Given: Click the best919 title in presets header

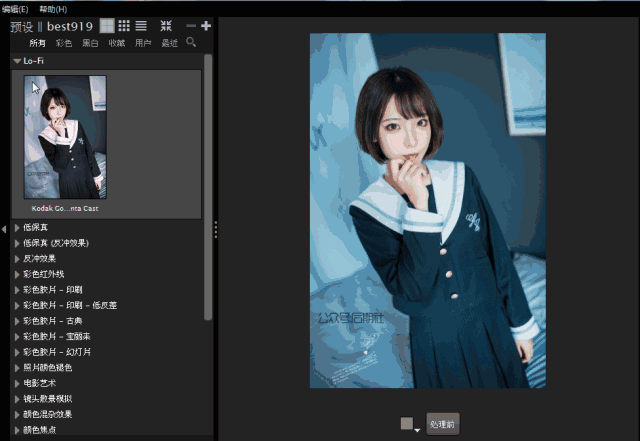Looking at the screenshot, I should (x=70, y=27).
